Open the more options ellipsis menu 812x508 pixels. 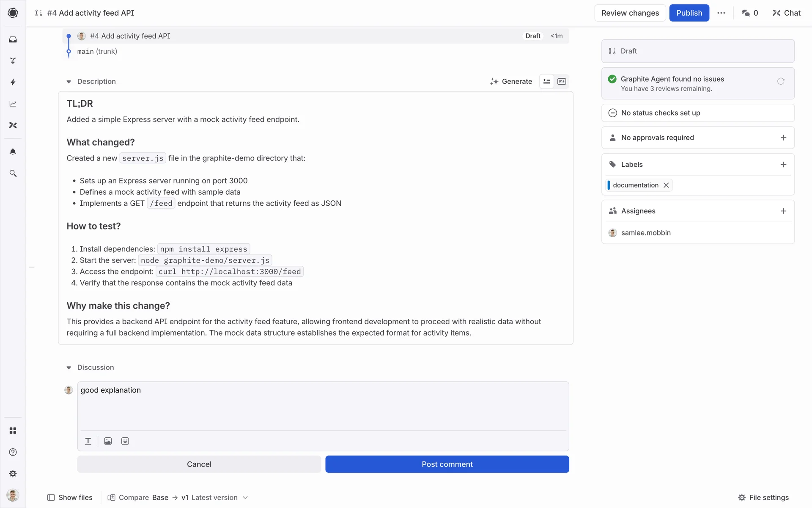click(x=721, y=13)
